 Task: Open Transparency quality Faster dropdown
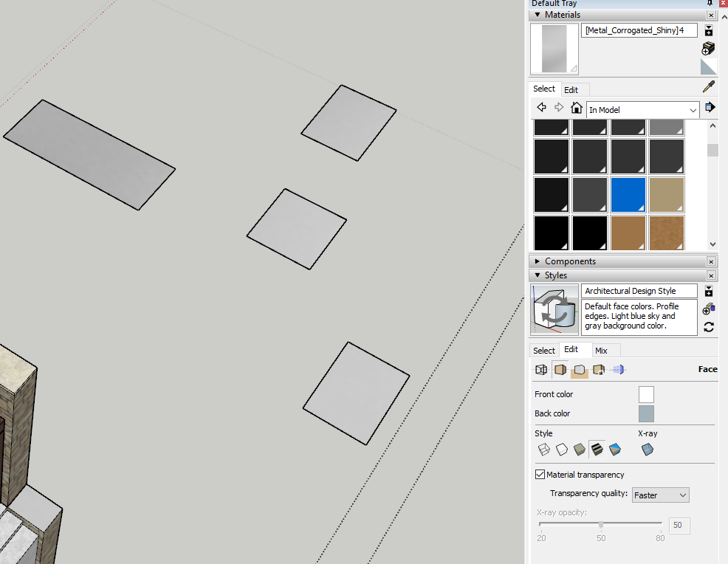[x=660, y=495]
